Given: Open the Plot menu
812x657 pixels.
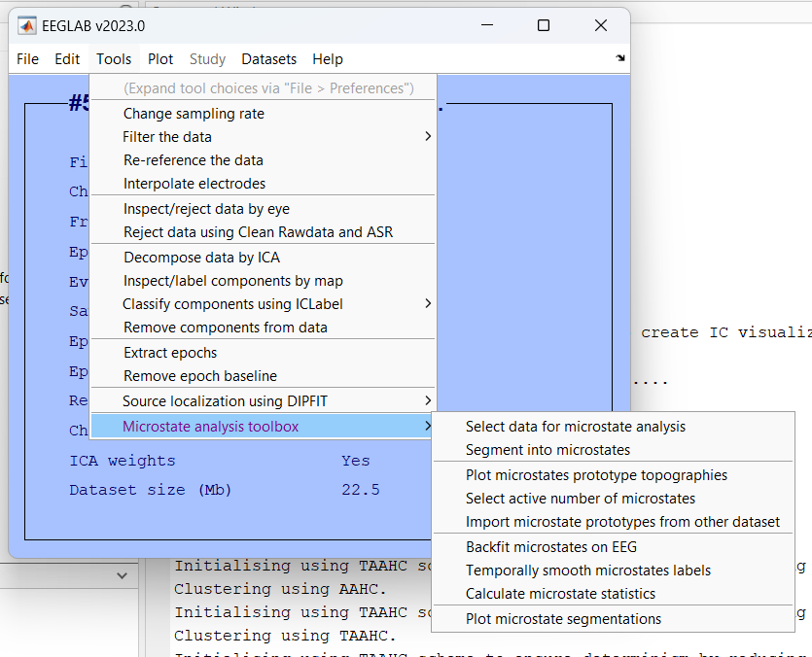Looking at the screenshot, I should [160, 59].
